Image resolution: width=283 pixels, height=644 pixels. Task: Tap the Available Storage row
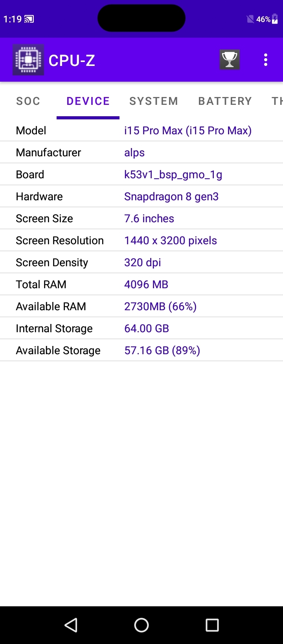pyautogui.click(x=141, y=350)
